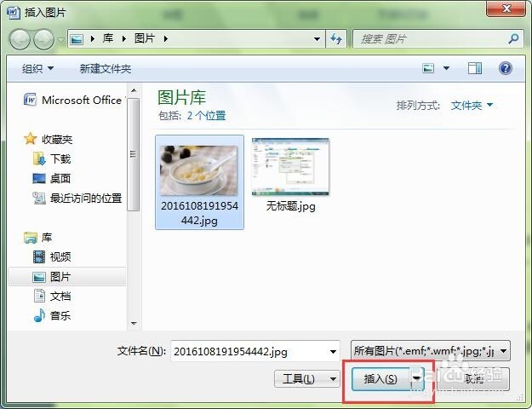Click the 收藏夹 star icon

click(30, 139)
